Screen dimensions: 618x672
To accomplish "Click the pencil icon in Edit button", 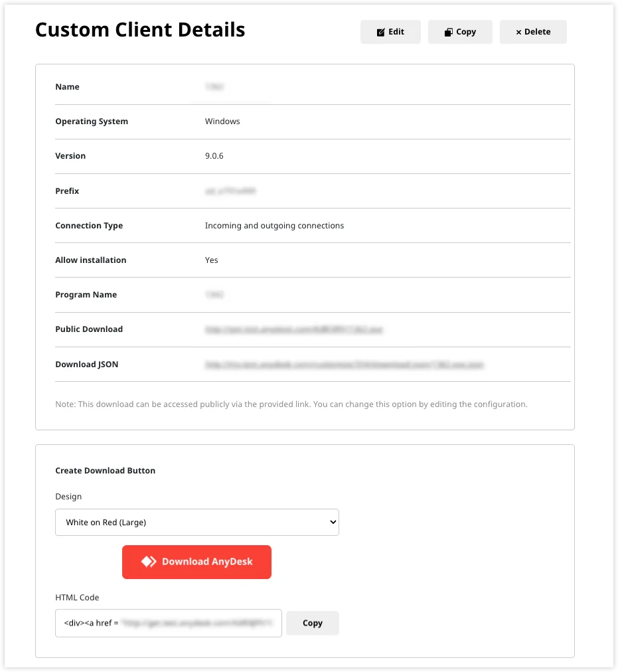I will [380, 32].
